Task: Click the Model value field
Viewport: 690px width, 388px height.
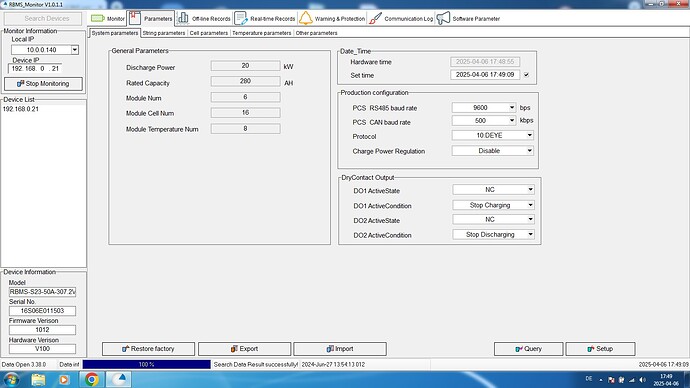Action: coord(42,292)
